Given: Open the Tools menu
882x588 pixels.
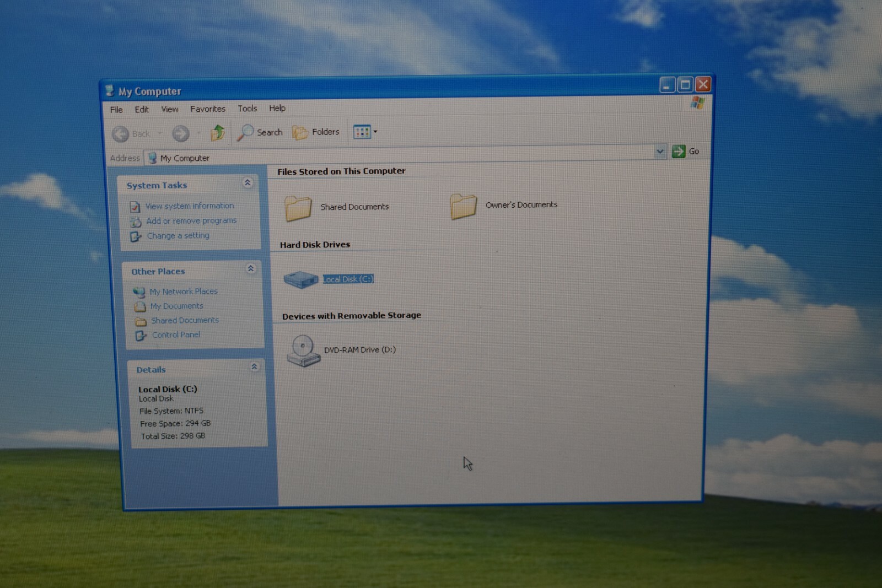Looking at the screenshot, I should click(x=248, y=109).
